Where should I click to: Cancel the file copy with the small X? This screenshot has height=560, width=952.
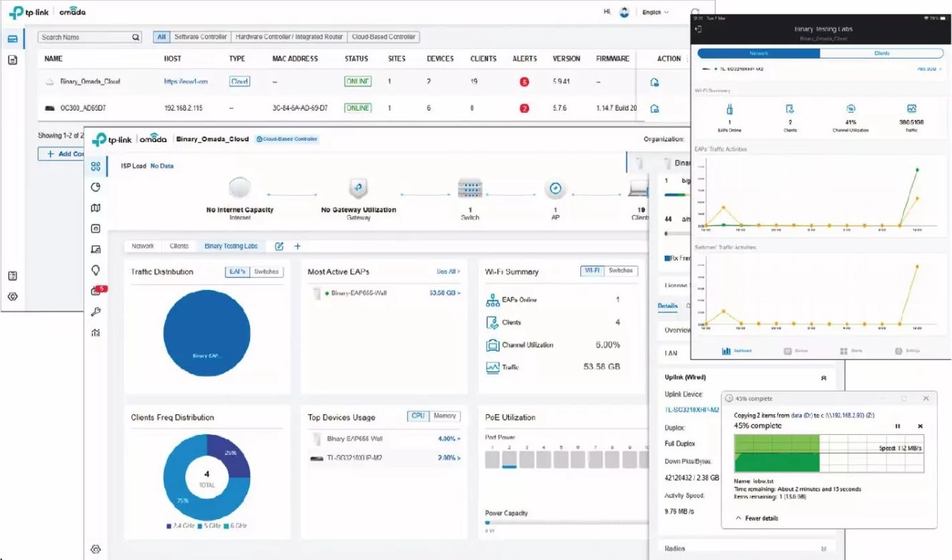(920, 426)
